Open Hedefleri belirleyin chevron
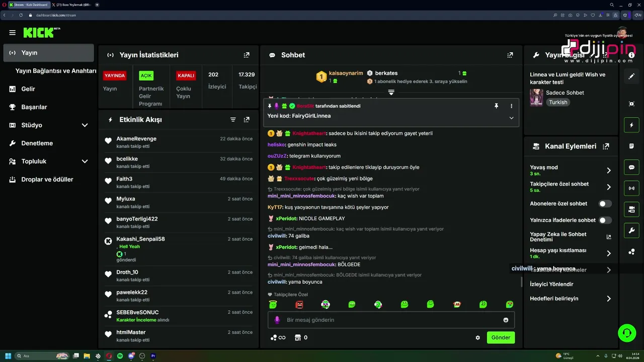 pos(608,299)
